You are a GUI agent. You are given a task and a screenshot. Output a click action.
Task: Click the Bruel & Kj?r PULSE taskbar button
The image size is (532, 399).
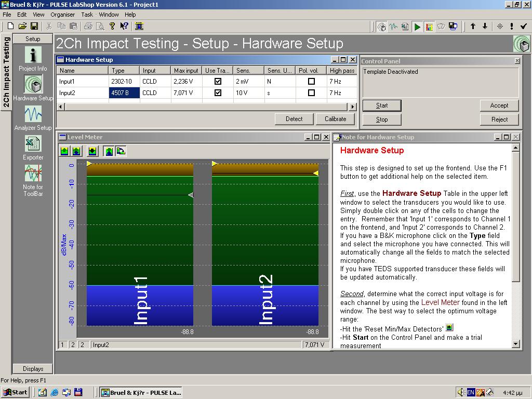coord(141,393)
